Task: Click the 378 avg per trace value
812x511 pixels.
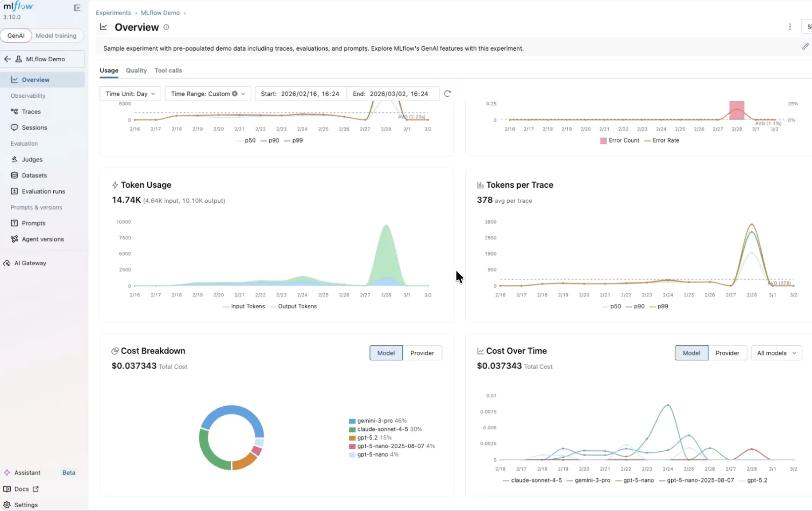Action: [485, 200]
